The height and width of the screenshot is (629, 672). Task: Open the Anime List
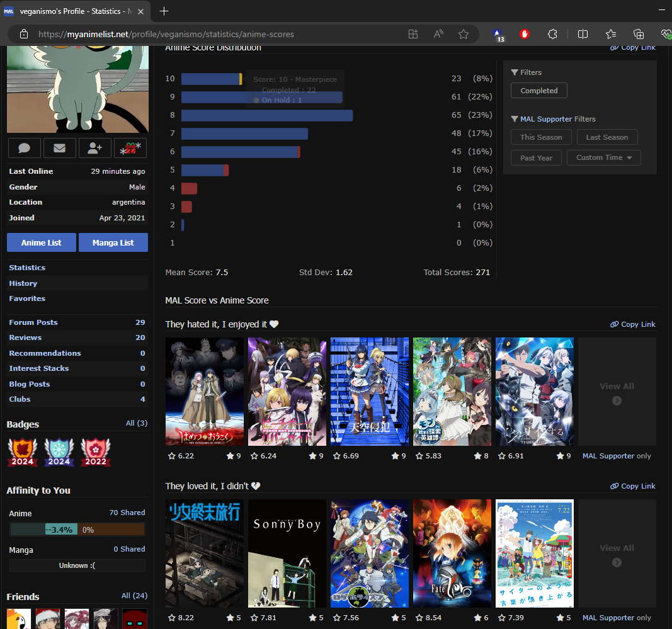point(42,242)
